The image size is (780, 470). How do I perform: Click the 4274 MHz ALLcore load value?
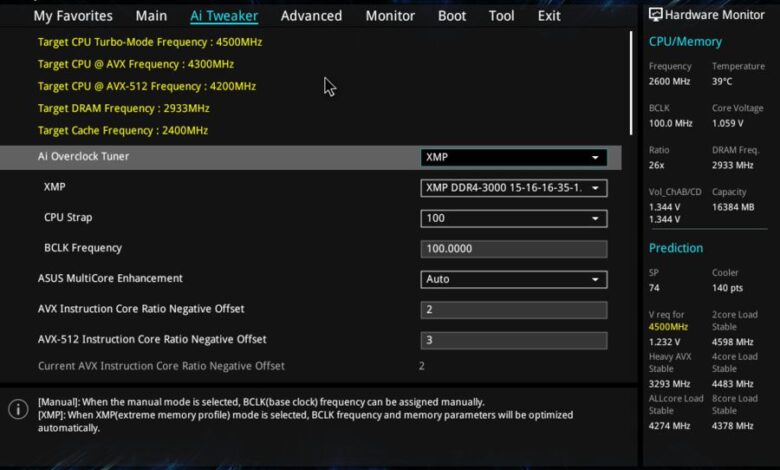[x=669, y=426]
